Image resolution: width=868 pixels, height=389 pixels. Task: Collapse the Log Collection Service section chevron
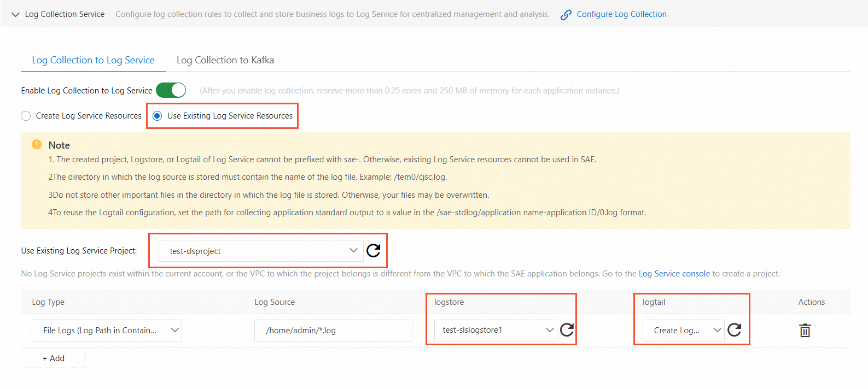click(15, 15)
